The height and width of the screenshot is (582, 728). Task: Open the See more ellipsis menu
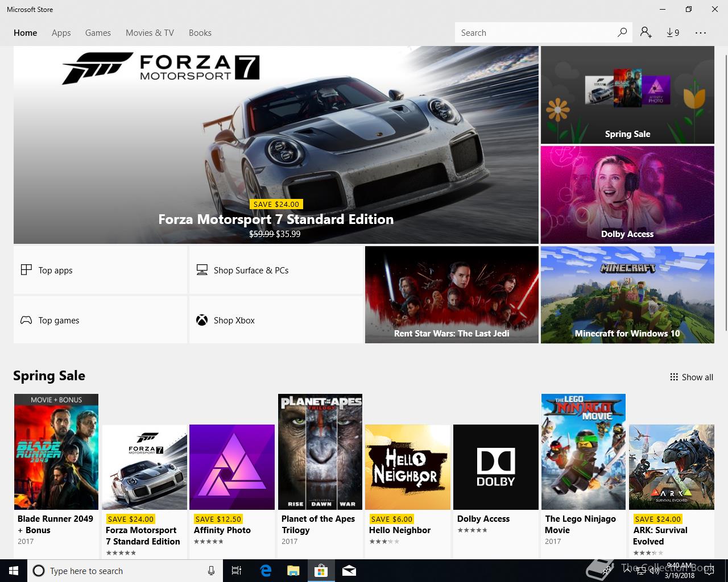701,32
